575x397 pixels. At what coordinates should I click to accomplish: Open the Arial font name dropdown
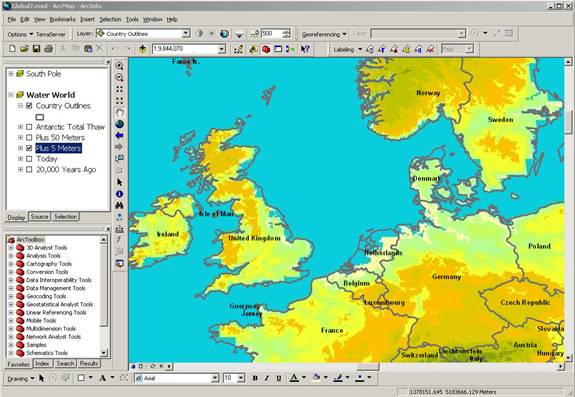215,378
